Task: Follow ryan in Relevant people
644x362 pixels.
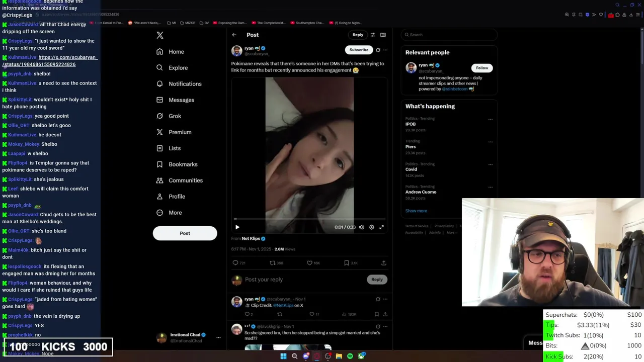Action: pos(482,68)
